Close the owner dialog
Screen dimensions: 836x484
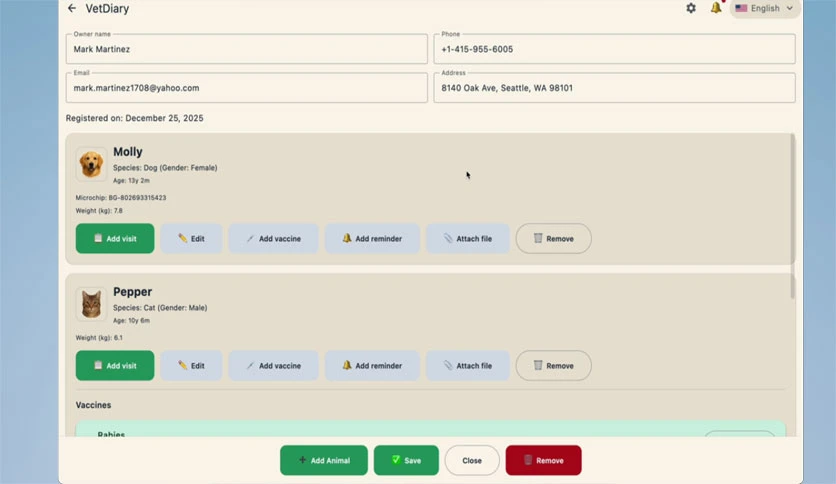coord(472,460)
